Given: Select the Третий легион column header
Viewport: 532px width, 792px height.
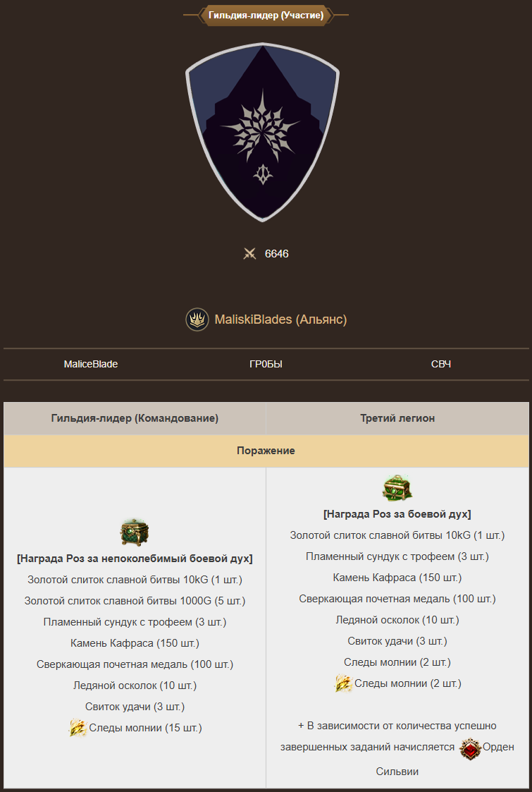Looking at the screenshot, I should click(397, 418).
